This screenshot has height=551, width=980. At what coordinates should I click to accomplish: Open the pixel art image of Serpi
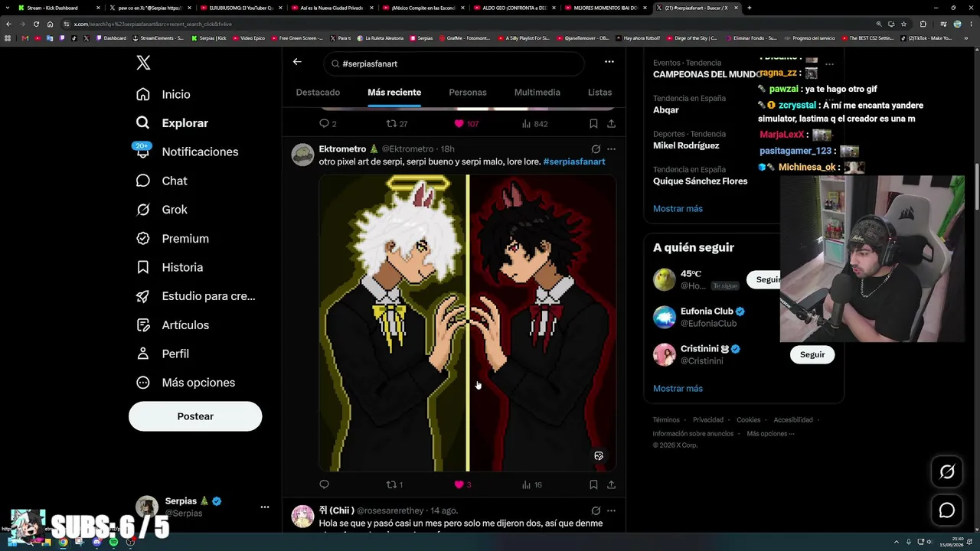467,323
